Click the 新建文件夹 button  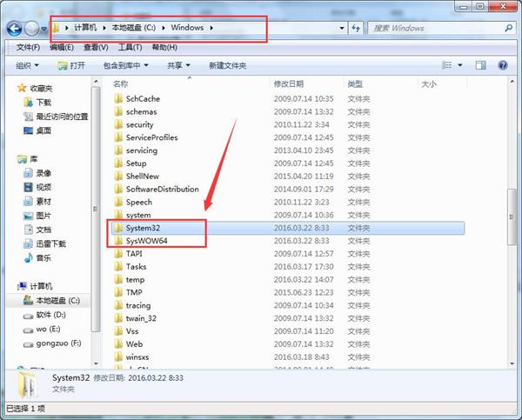point(228,65)
